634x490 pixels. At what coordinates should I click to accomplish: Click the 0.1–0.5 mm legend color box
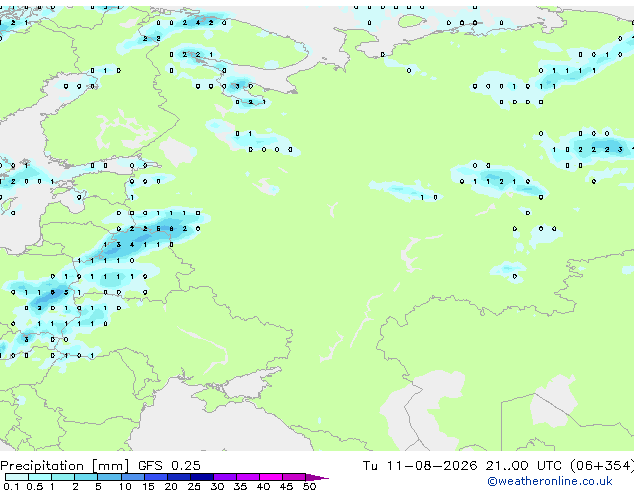[x=17, y=477]
